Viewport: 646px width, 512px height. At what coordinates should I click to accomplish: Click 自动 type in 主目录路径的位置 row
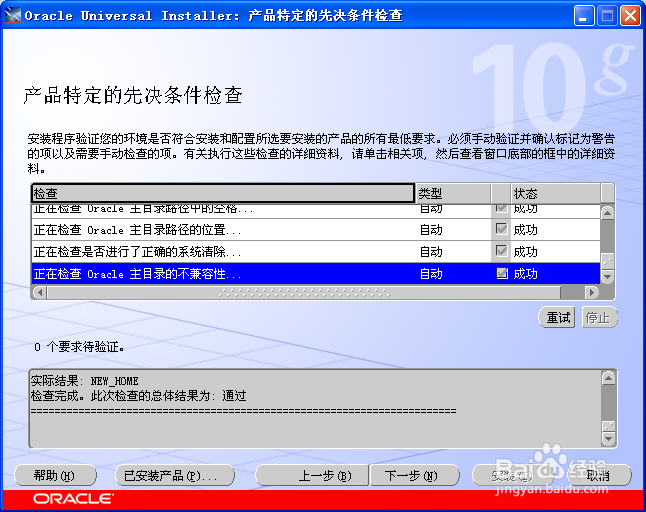pos(431,230)
